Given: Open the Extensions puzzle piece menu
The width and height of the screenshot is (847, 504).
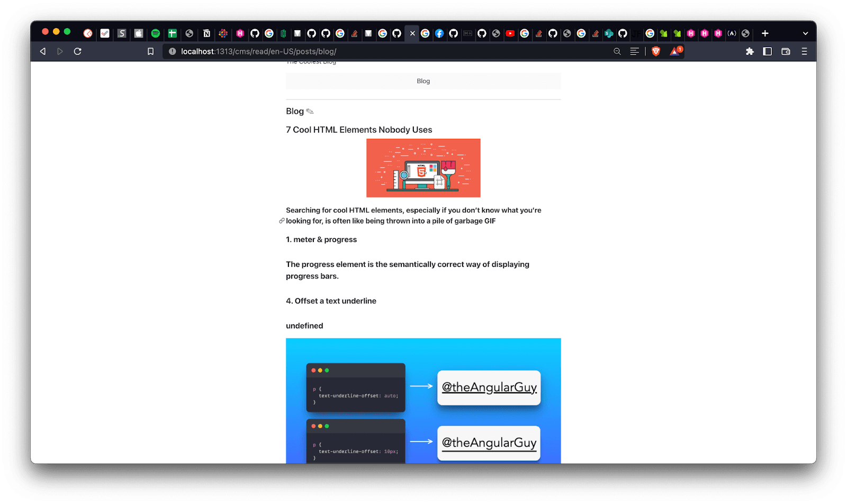Looking at the screenshot, I should [750, 51].
